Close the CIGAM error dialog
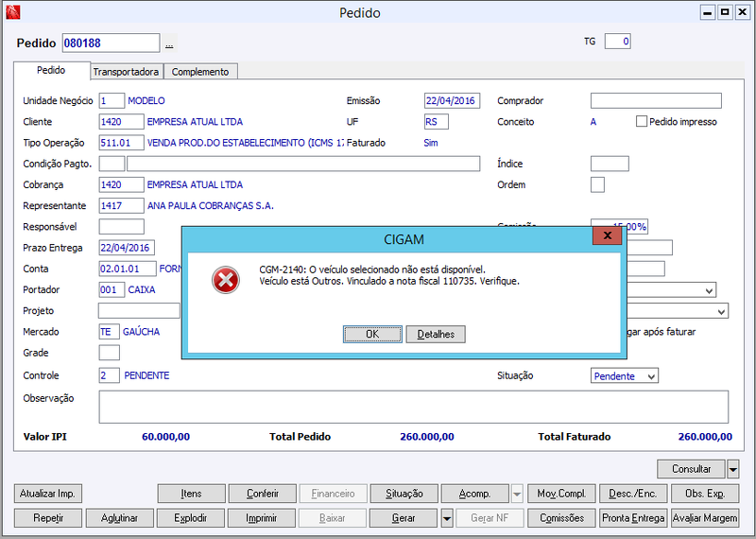Screen dimensions: 756x539 point(607,235)
